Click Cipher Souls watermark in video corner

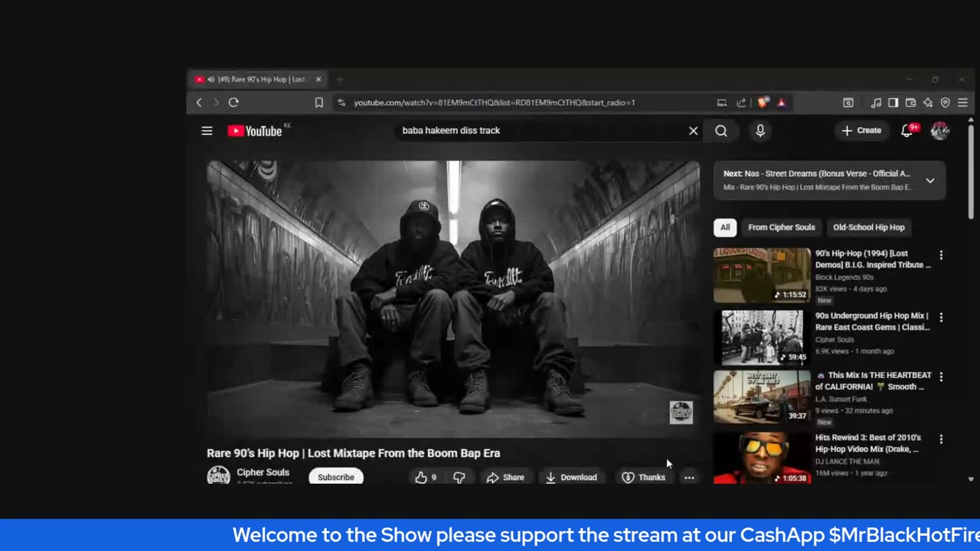tap(681, 412)
